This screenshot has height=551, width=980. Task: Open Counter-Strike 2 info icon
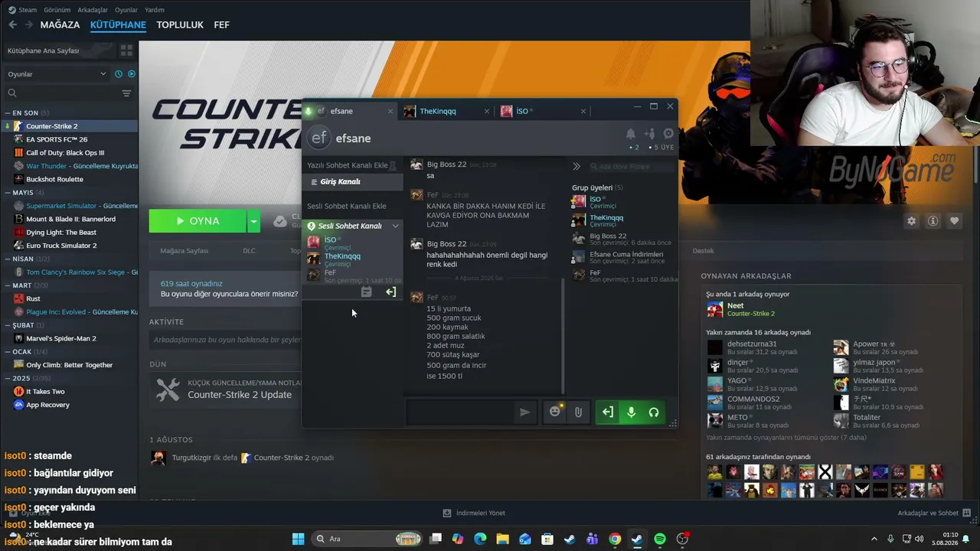[x=933, y=221]
